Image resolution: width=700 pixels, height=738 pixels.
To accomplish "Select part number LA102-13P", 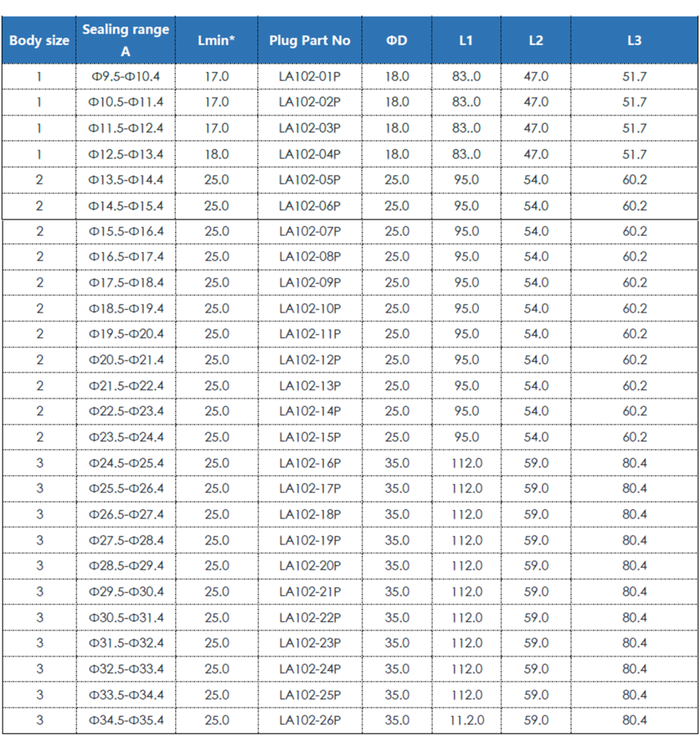I will pos(310,386).
